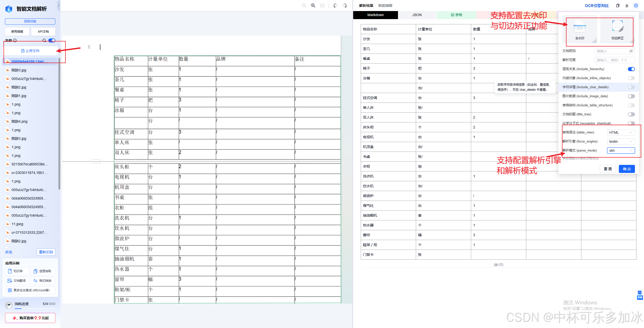Enable include_table_structure switch
Image resolution: width=644 pixels, height=328 pixels.
[x=631, y=105]
